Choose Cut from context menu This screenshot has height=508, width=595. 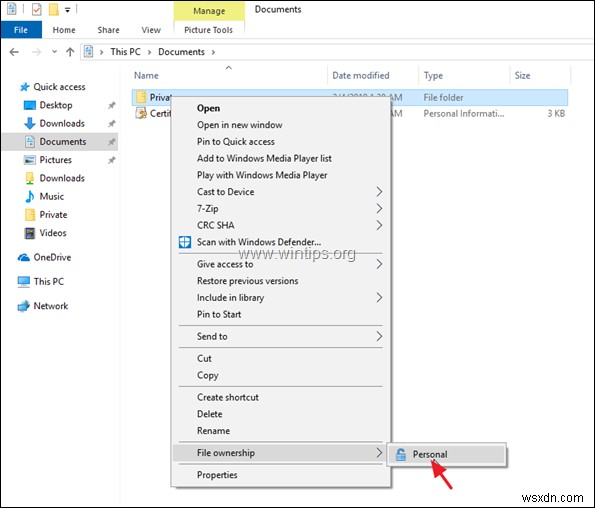tap(281, 358)
